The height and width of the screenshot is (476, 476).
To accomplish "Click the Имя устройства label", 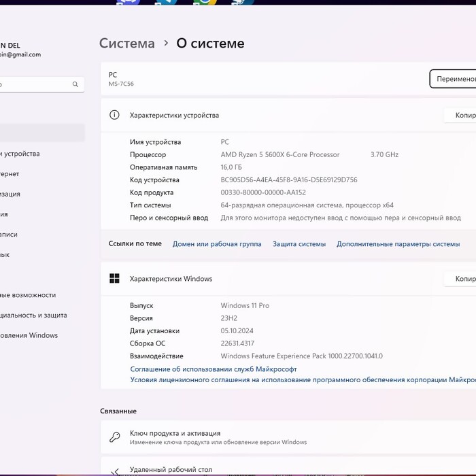I will pos(156,141).
